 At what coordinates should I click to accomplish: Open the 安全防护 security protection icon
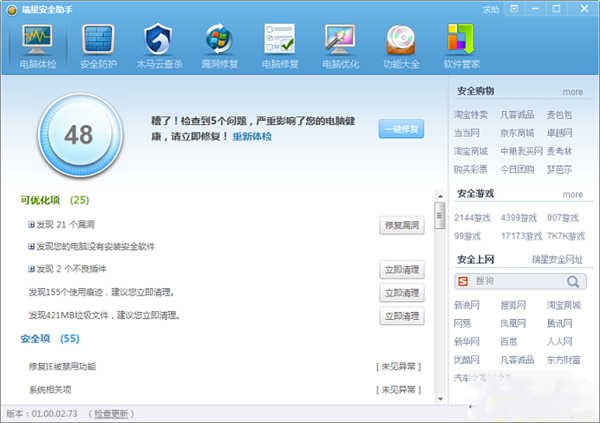click(99, 43)
